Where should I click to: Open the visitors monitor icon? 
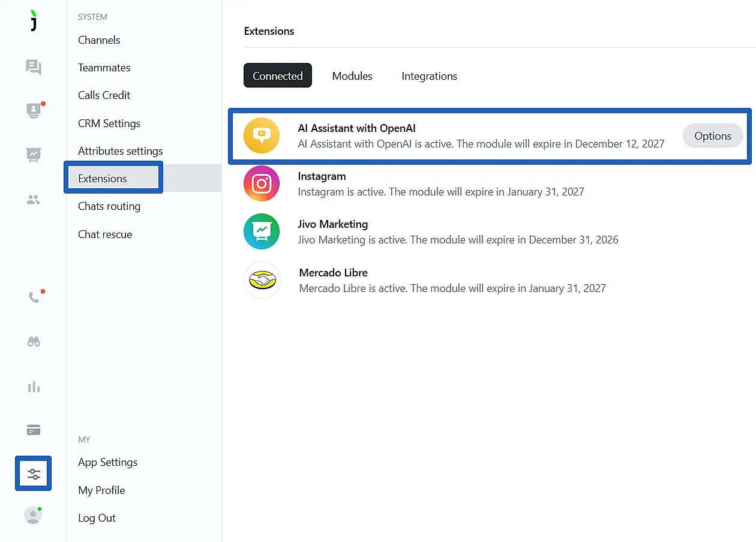click(34, 110)
